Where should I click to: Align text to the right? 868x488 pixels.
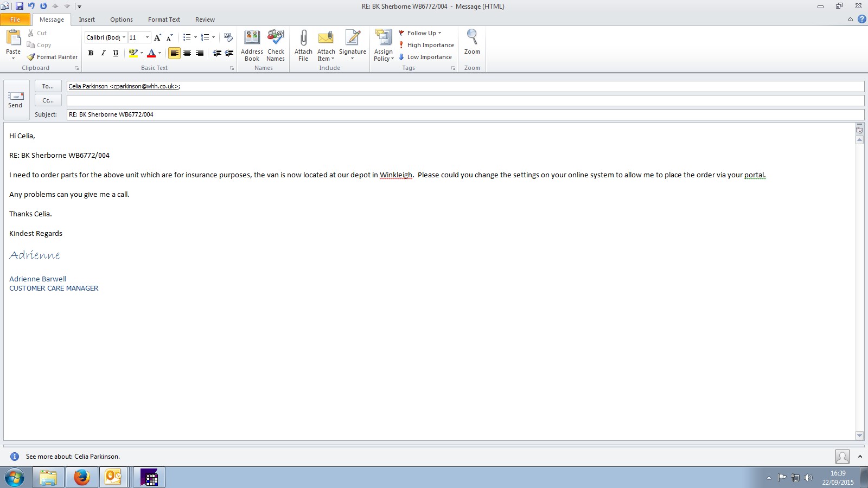coord(200,53)
